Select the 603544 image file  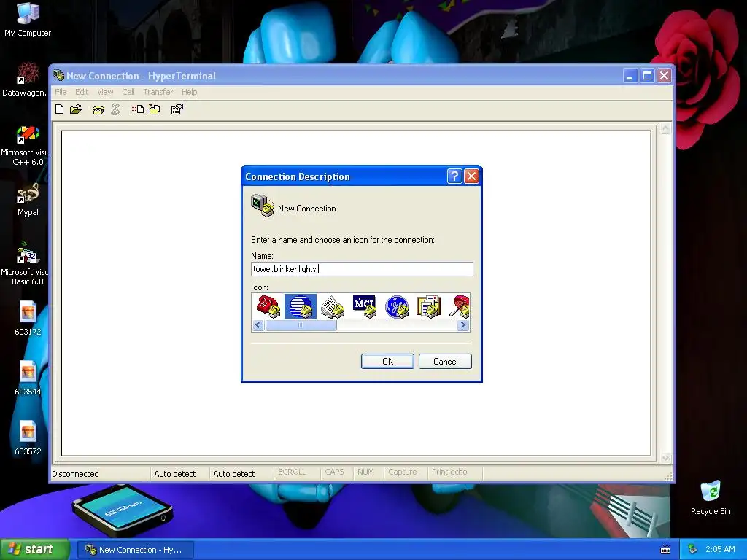pos(28,378)
